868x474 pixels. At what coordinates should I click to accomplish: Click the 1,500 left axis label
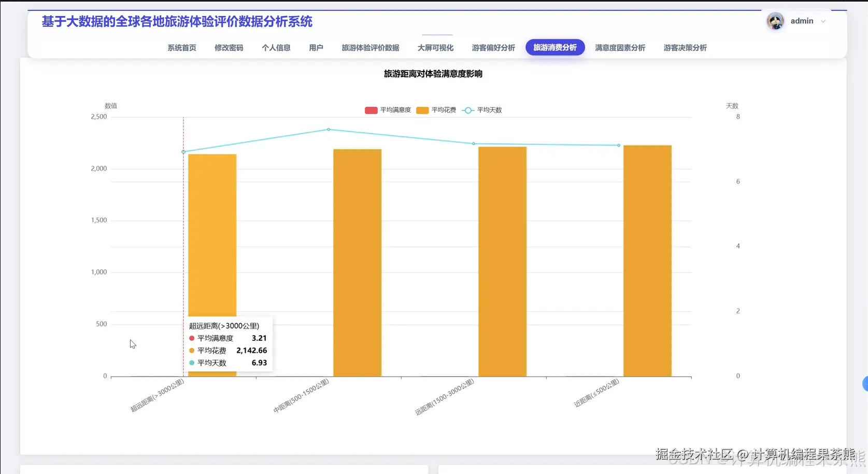click(99, 221)
